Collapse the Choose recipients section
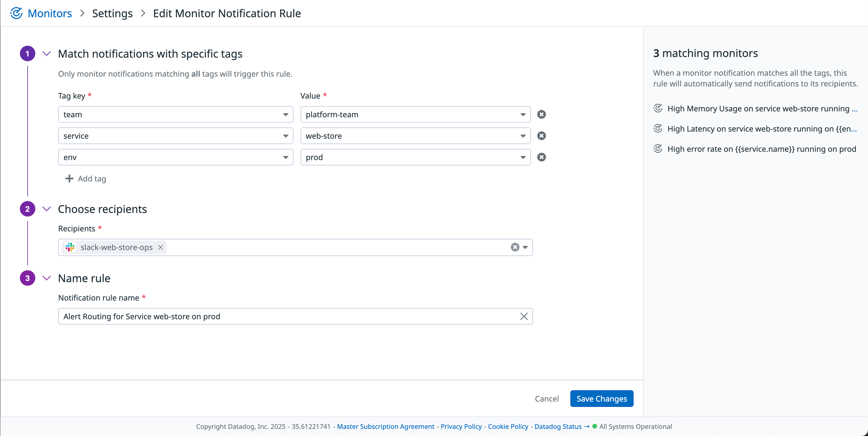Viewport: 868px width, 436px height. [47, 209]
